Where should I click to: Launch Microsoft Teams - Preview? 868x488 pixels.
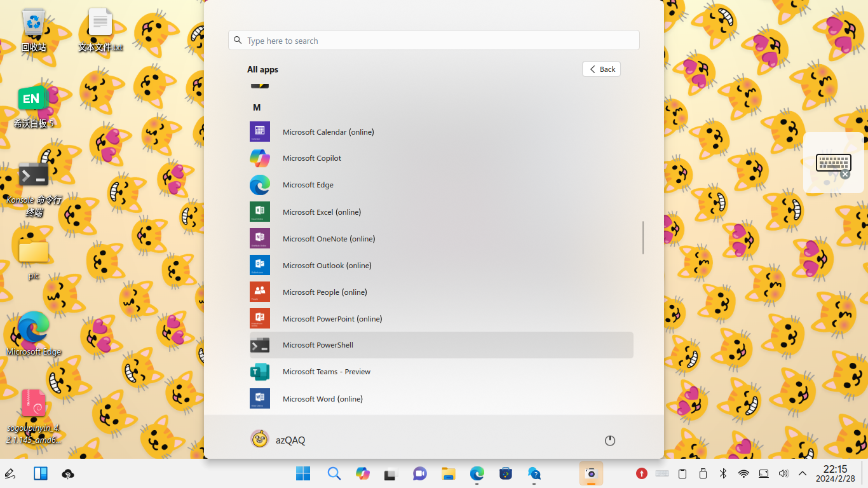click(442, 372)
